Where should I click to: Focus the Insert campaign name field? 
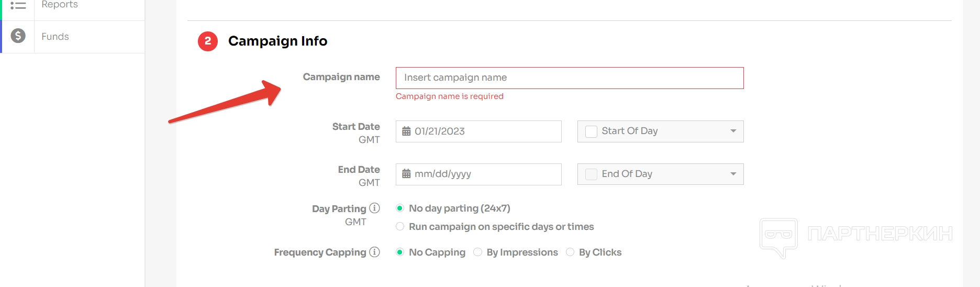[x=570, y=78]
